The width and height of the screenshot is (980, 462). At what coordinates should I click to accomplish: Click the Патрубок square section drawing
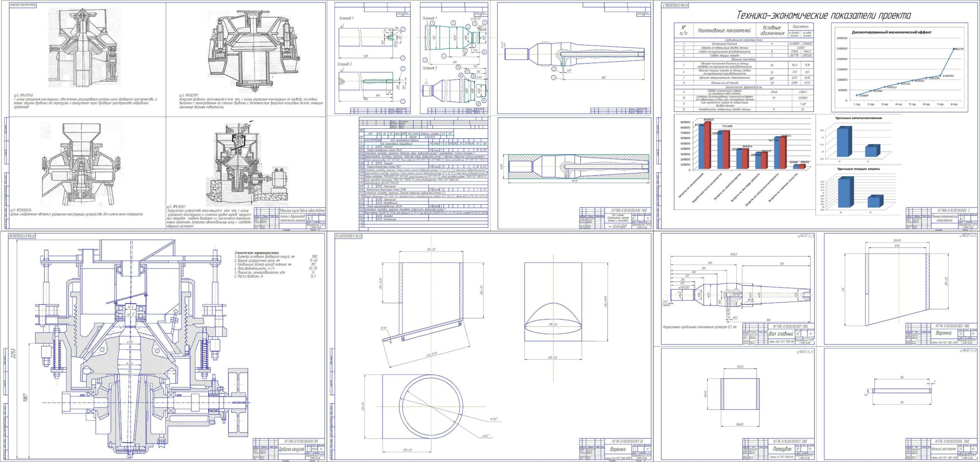[740, 394]
